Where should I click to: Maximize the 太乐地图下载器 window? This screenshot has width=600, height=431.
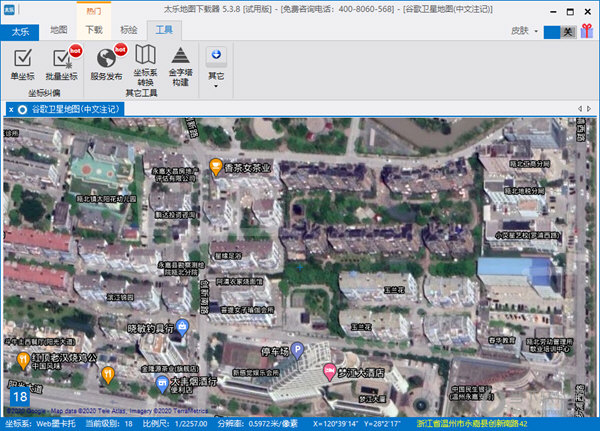point(570,12)
